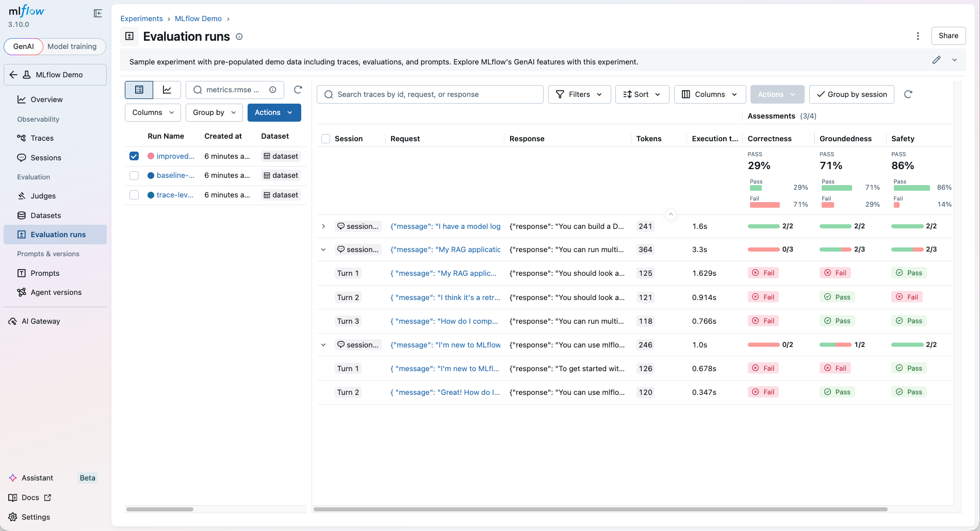The height and width of the screenshot is (531, 980).
Task: Collapse the expanded MLflow RAG session row
Action: 323,250
